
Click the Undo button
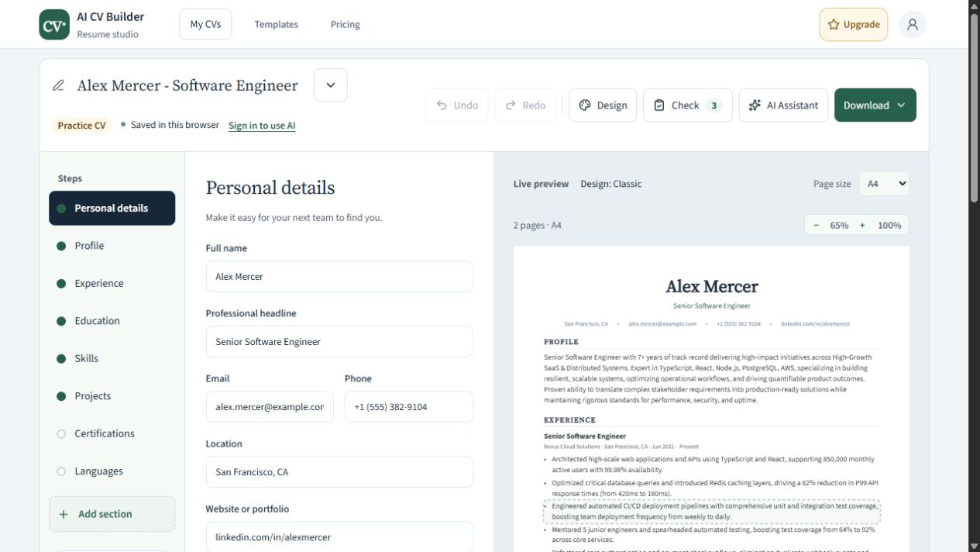457,105
